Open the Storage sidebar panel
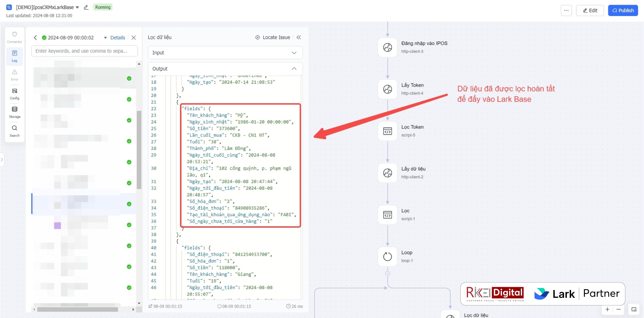 pos(15,112)
